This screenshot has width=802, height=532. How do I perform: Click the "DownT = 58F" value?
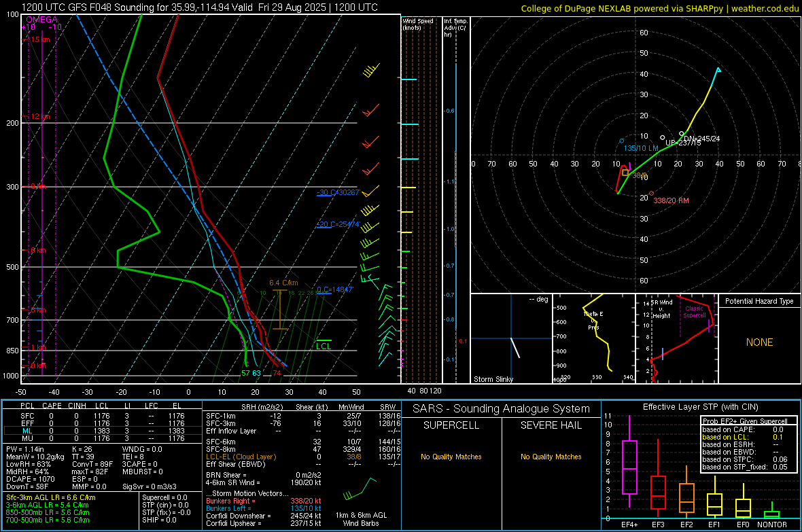coord(27,486)
